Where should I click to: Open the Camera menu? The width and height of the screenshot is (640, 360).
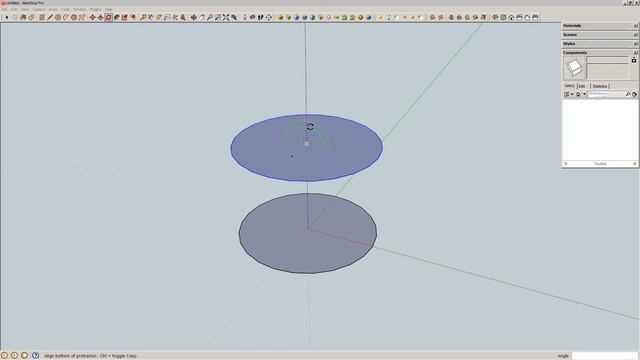[39, 9]
